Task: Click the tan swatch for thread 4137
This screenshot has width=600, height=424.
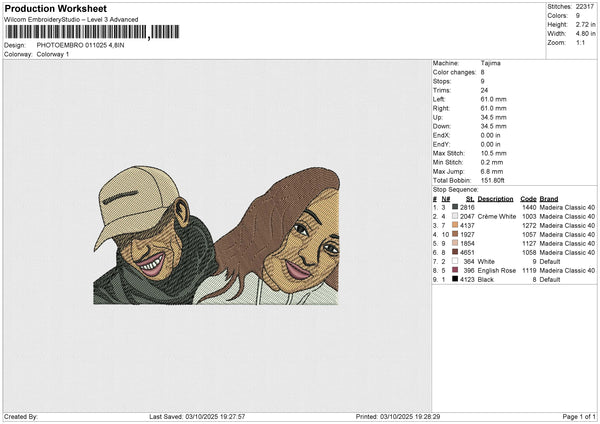Action: 455,225
